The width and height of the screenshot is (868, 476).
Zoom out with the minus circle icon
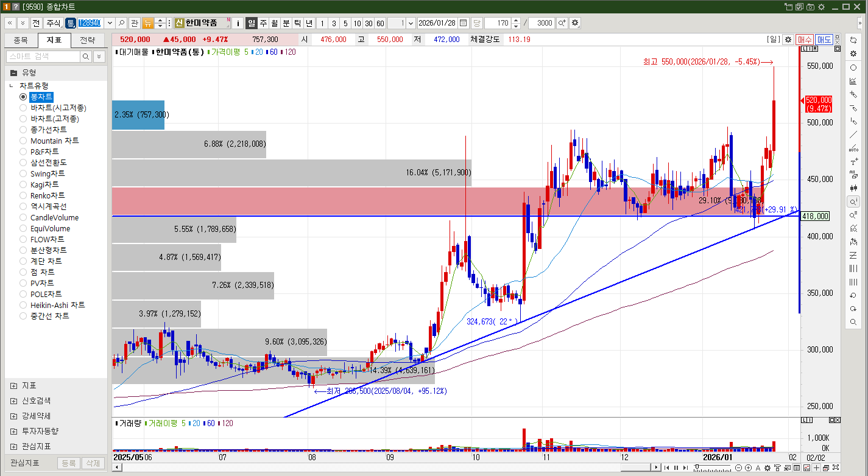(739, 467)
